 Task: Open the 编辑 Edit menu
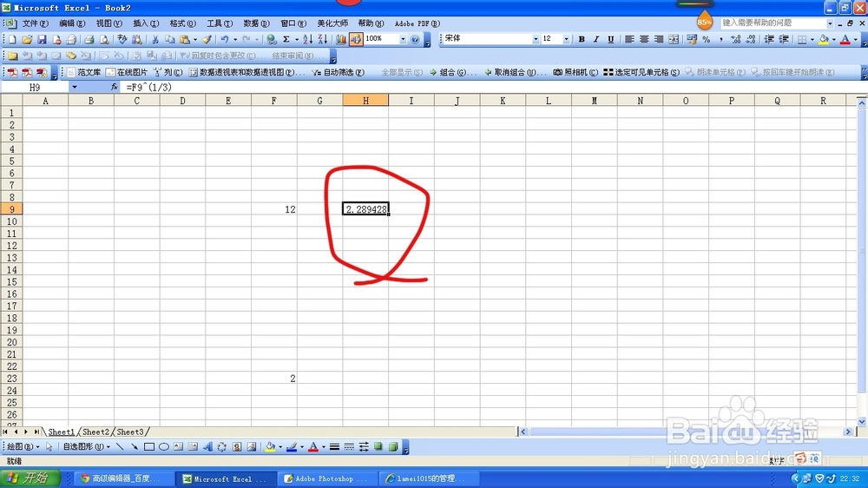[72, 23]
